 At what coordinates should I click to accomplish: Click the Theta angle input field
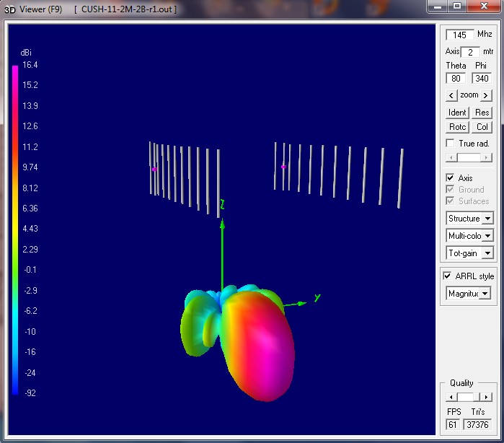click(x=456, y=78)
